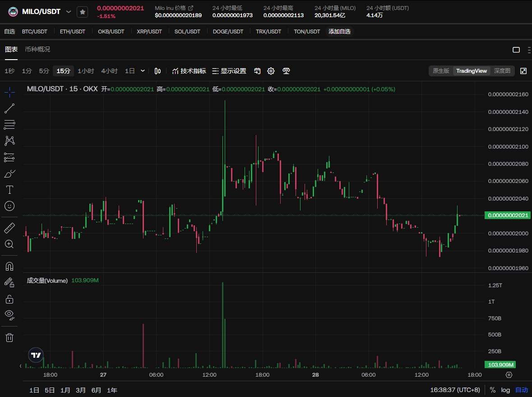Click current price label 0.00000002021 on axis
Image resolution: width=532 pixels, height=397 pixels.
point(508,215)
